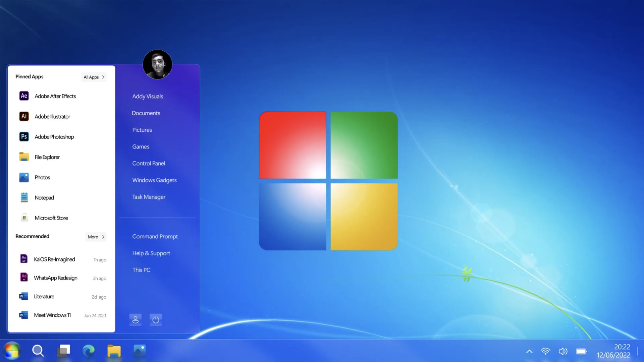The width and height of the screenshot is (644, 362).
Task: Open Control Panel from Start menu
Action: tap(149, 163)
